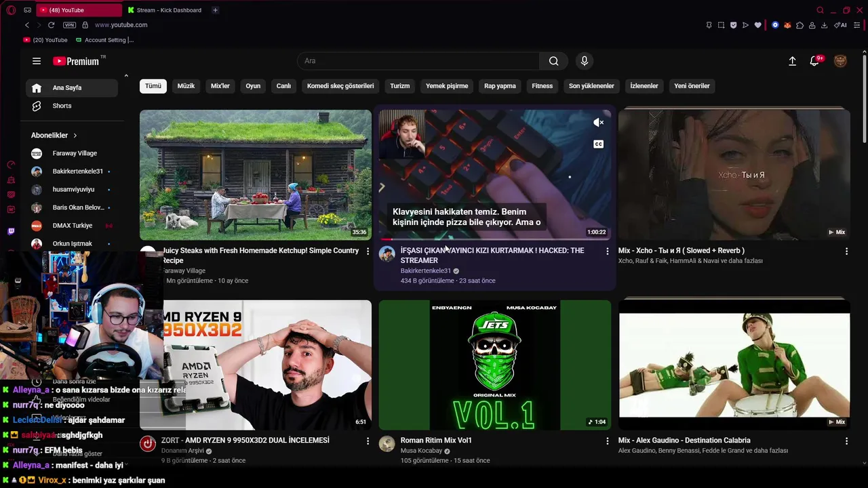
Task: Reload the current YouTube page
Action: point(51,25)
